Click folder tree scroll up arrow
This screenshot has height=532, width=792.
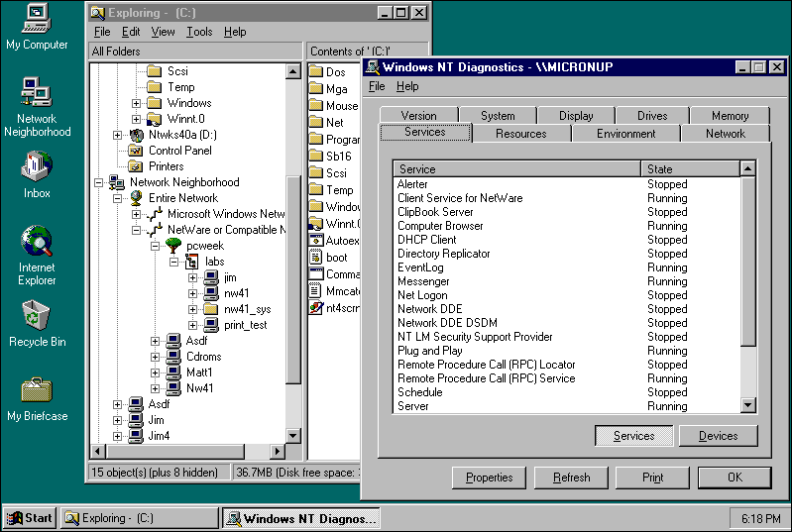click(293, 71)
